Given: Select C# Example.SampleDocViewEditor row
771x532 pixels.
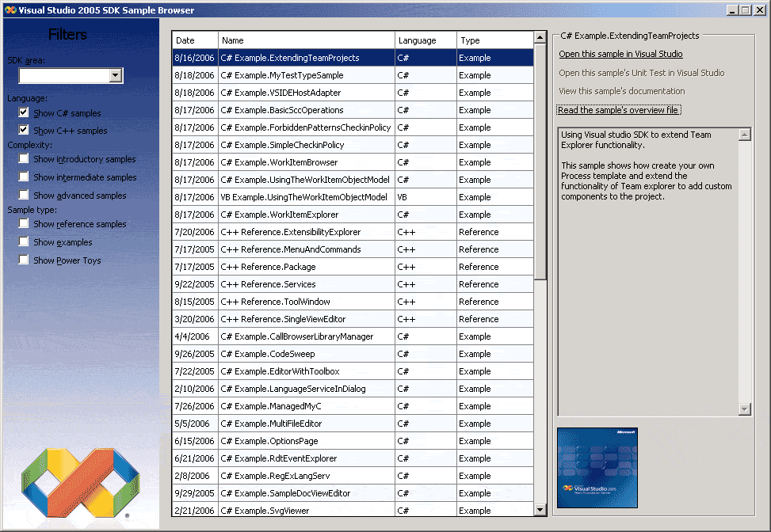Looking at the screenshot, I should point(353,493).
